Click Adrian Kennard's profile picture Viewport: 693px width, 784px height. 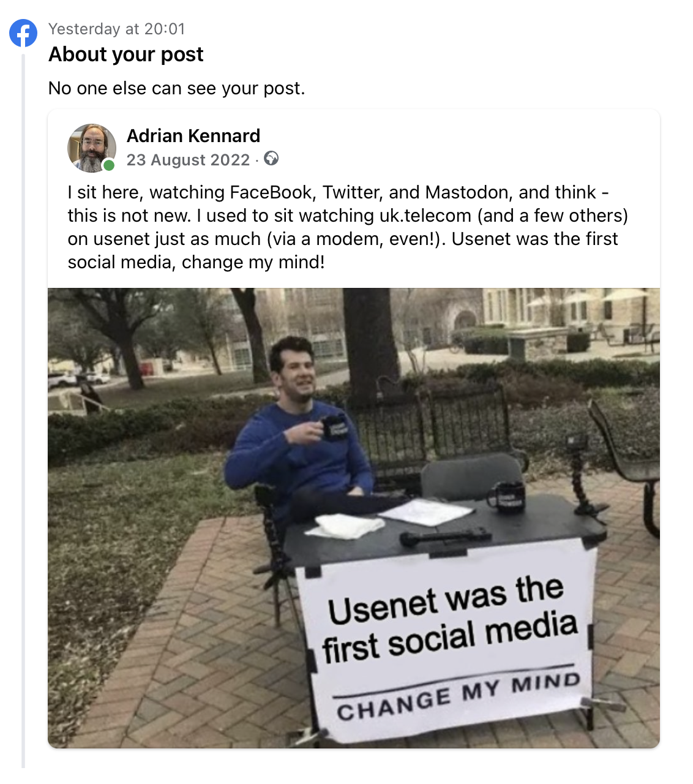[x=92, y=148]
